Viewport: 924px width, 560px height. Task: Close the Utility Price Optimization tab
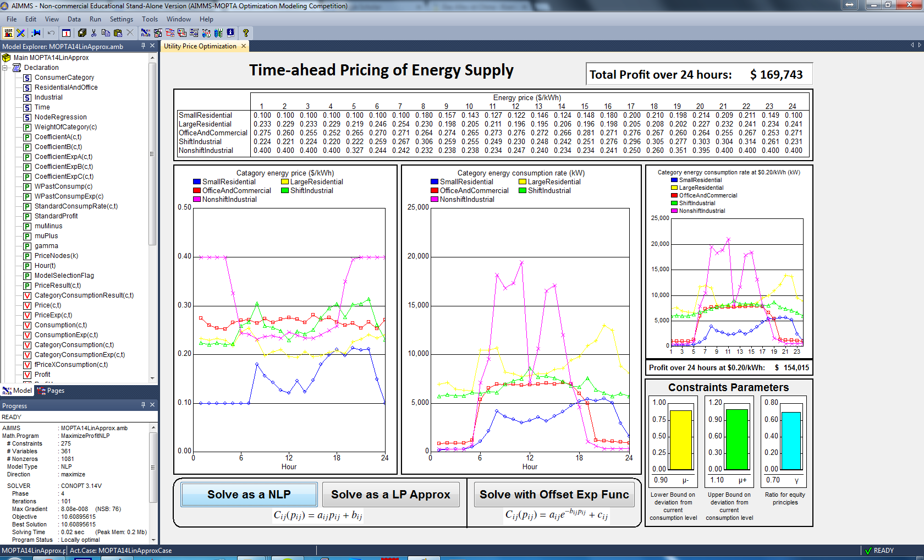point(243,46)
